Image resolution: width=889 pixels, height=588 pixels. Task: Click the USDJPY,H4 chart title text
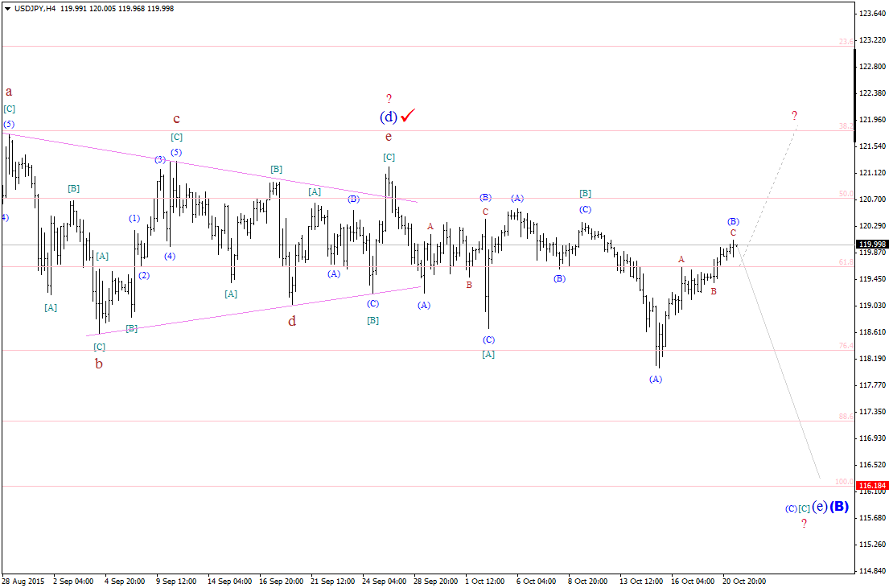(35, 9)
